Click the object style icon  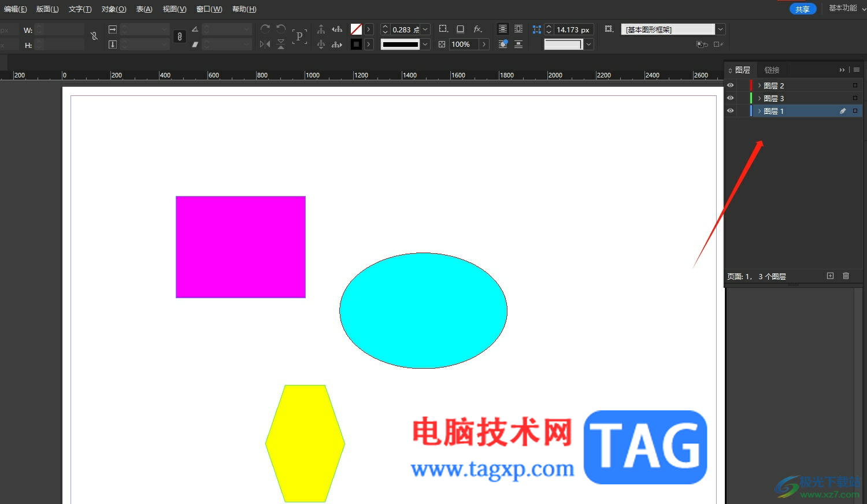point(609,29)
